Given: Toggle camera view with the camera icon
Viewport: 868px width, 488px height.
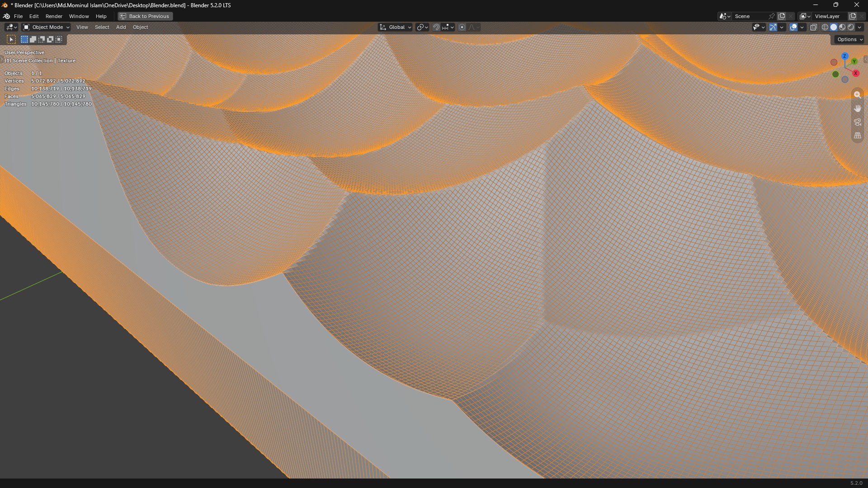Looking at the screenshot, I should coord(857,122).
